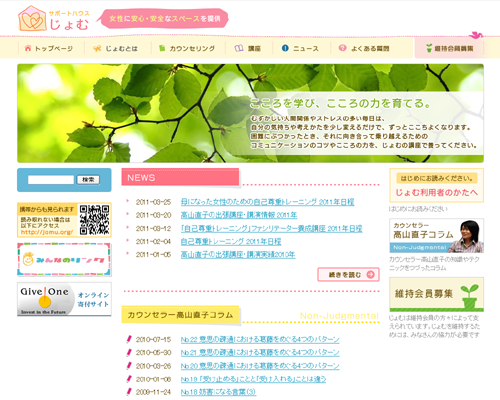Open news link dated 2011-03-25
Viewport: 500px width, 400px height.
pyautogui.click(x=267, y=202)
